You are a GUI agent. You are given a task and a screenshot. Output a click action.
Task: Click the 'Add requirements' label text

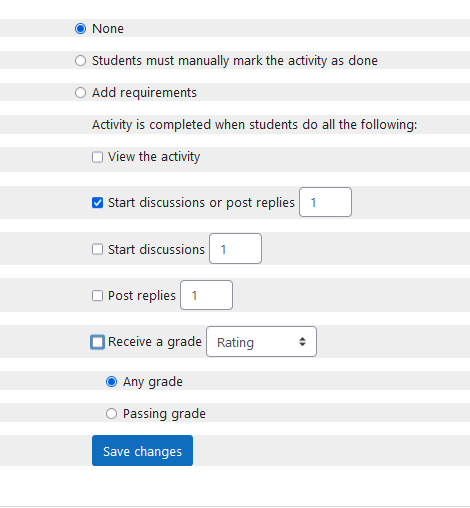coord(144,93)
